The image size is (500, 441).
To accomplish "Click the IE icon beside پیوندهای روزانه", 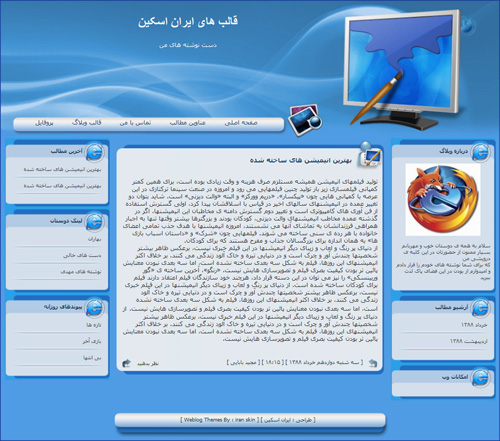I will 95,307.
